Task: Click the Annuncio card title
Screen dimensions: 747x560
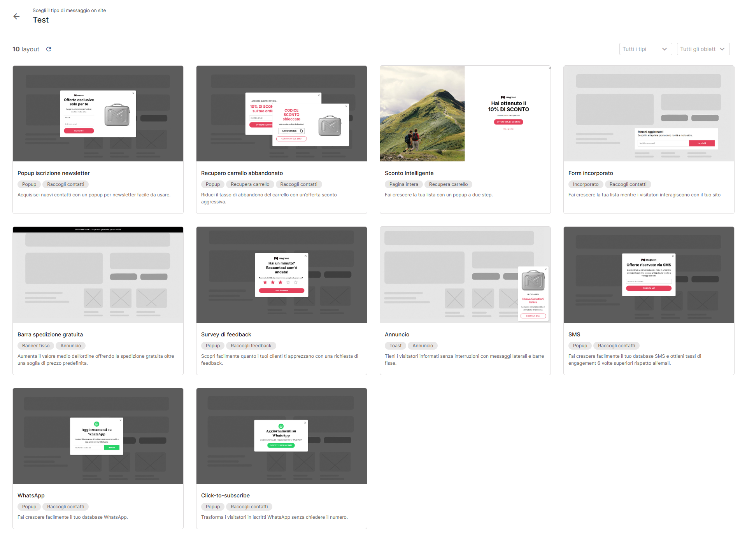Action: [397, 334]
